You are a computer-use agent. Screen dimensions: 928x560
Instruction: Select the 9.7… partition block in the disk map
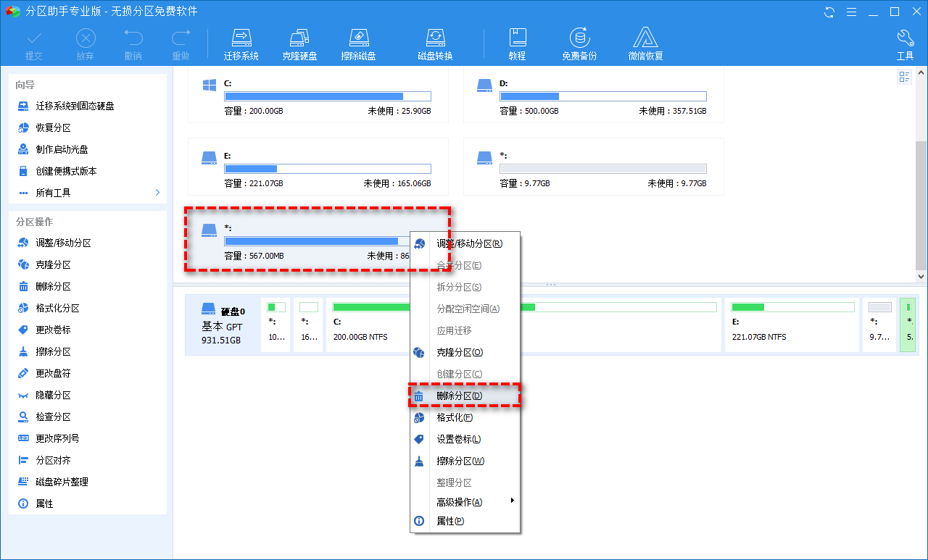[879, 325]
